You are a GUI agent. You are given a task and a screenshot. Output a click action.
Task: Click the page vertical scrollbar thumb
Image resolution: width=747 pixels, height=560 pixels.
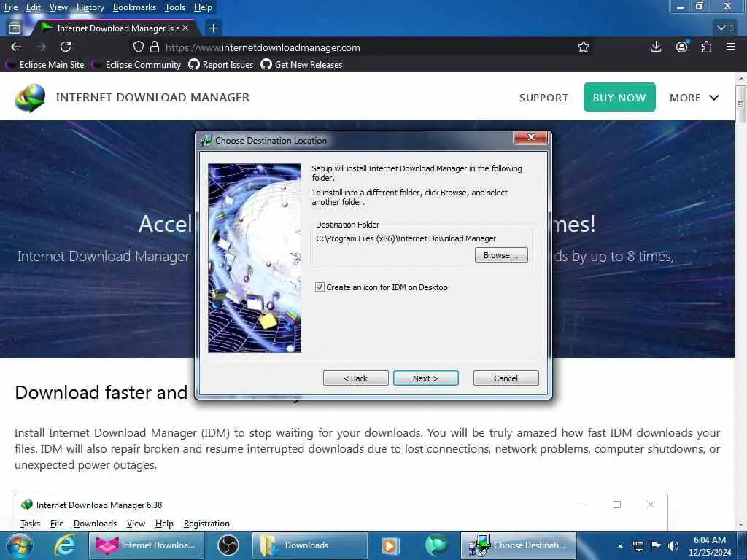tap(740, 104)
